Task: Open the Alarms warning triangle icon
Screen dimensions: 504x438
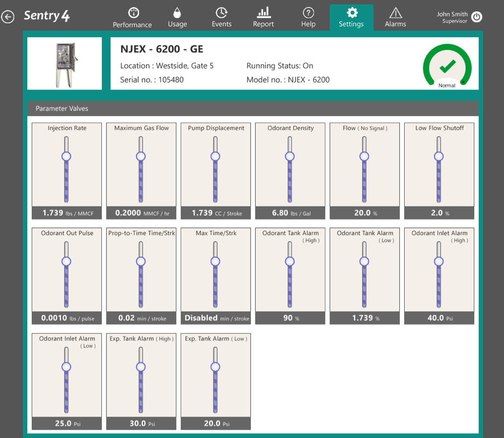Action: pos(396,13)
